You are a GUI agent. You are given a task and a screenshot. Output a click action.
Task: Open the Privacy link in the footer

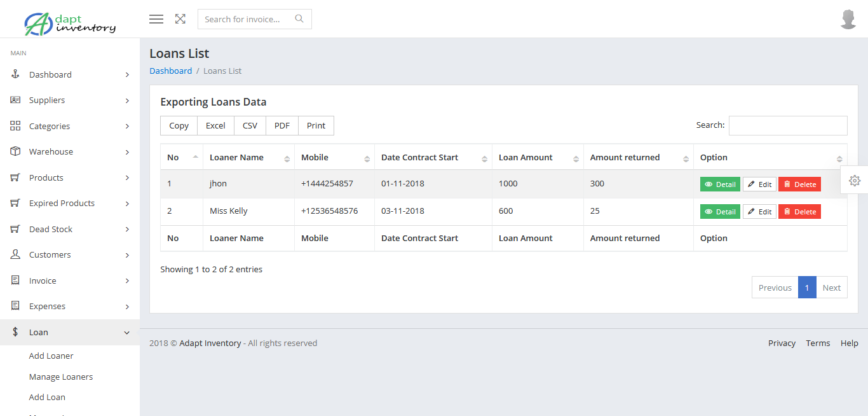coord(782,343)
